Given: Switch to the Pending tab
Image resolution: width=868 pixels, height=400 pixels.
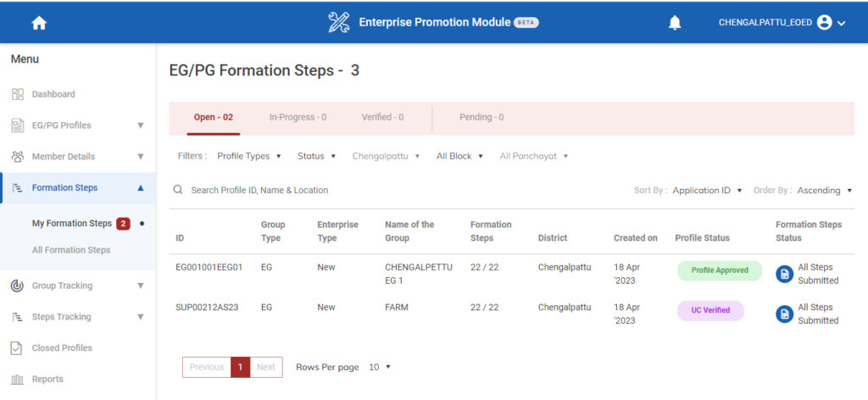Looking at the screenshot, I should [x=481, y=117].
